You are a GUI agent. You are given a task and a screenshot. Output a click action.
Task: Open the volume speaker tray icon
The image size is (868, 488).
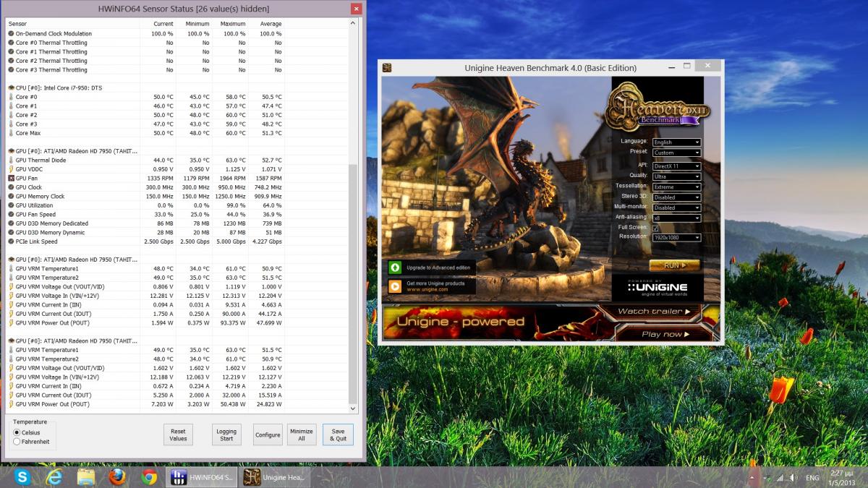(793, 478)
